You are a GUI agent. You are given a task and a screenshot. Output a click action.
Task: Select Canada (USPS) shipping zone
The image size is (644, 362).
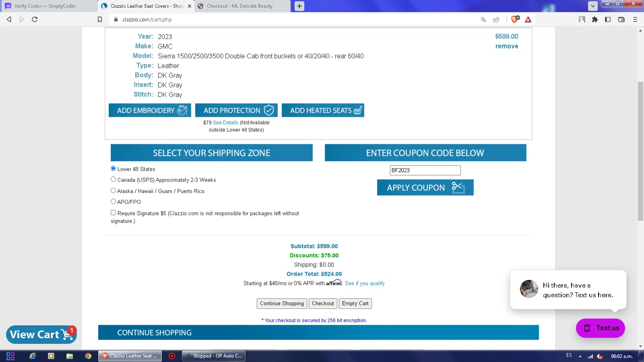pyautogui.click(x=113, y=179)
